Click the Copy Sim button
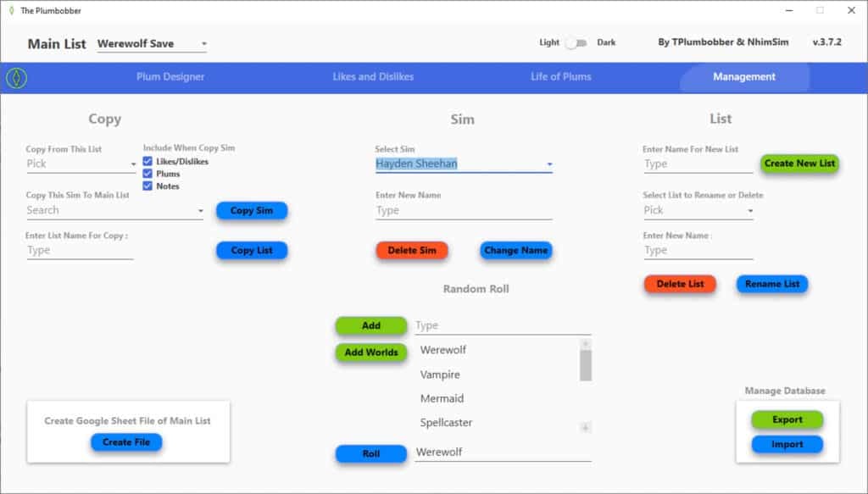868x494 pixels. tap(252, 210)
